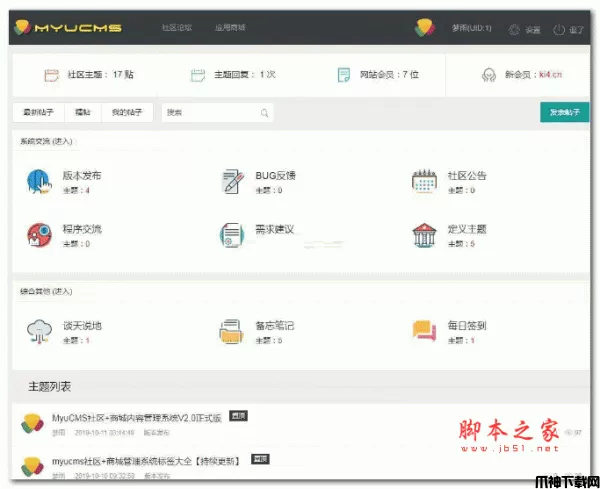Image resolution: width=600 pixels, height=489 pixels.
Task: Open the 备忘笔记 folder icon
Action: click(232, 331)
